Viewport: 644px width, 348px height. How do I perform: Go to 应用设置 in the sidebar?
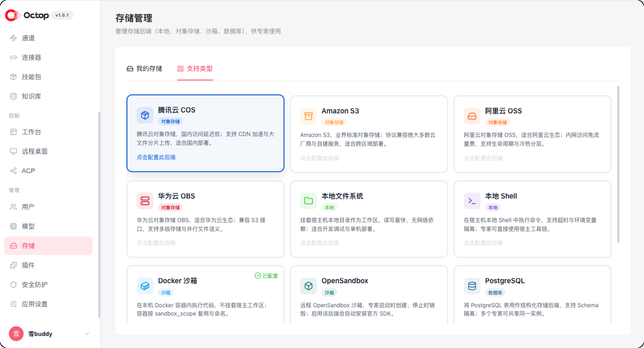point(48,304)
